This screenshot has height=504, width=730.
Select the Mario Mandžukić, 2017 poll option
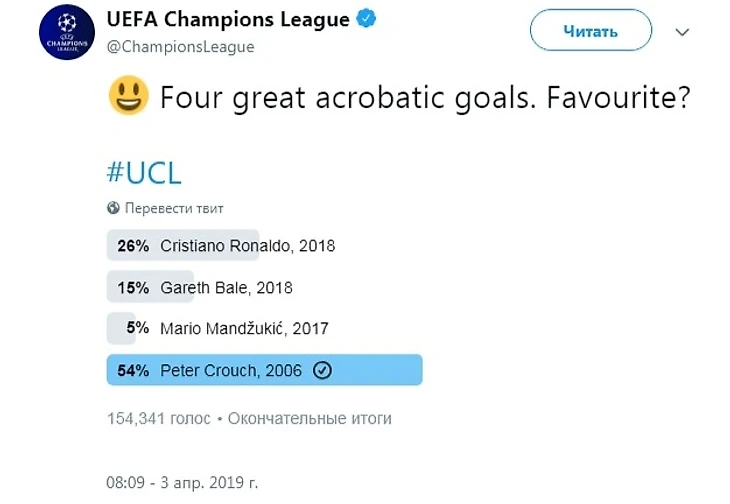pos(244,328)
